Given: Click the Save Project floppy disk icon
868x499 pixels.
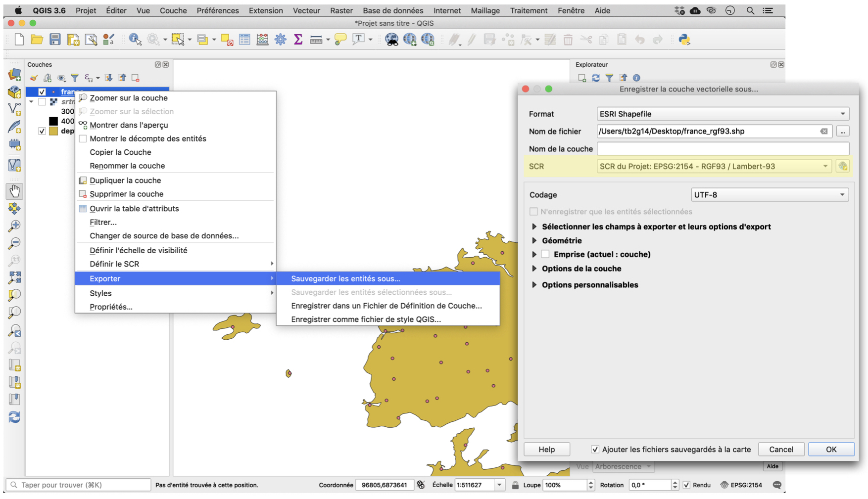Looking at the screenshot, I should 55,40.
